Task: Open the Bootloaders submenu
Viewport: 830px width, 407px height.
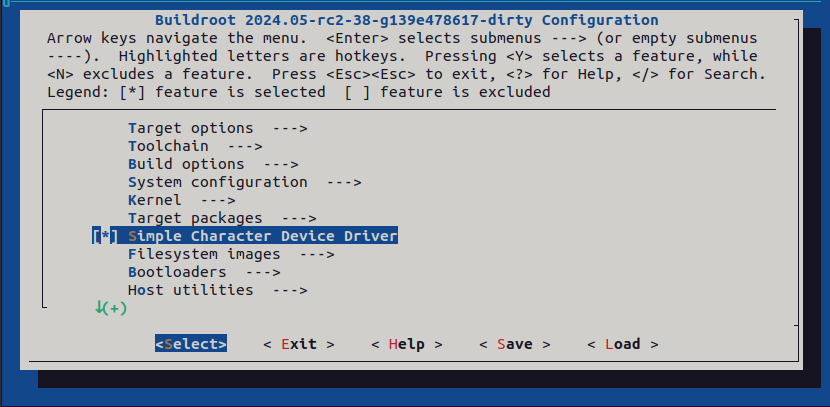Action: click(x=204, y=272)
